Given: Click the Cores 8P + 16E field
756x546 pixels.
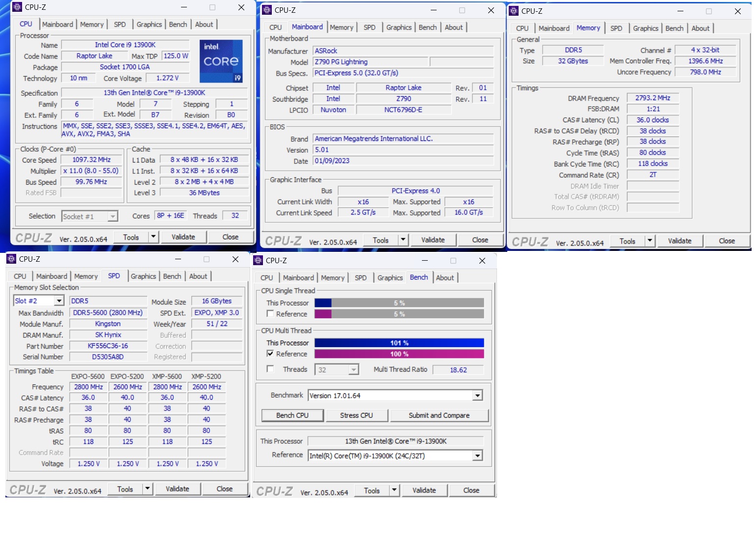Looking at the screenshot, I should point(170,216).
